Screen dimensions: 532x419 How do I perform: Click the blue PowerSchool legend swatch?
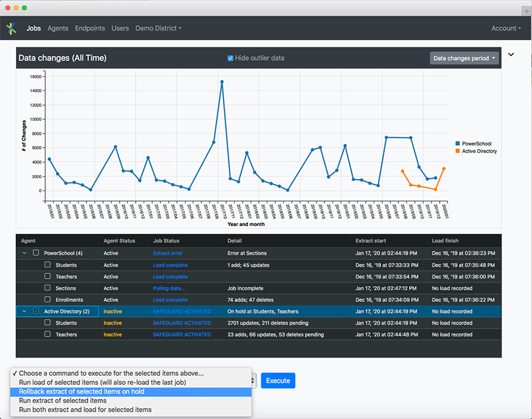click(x=458, y=144)
